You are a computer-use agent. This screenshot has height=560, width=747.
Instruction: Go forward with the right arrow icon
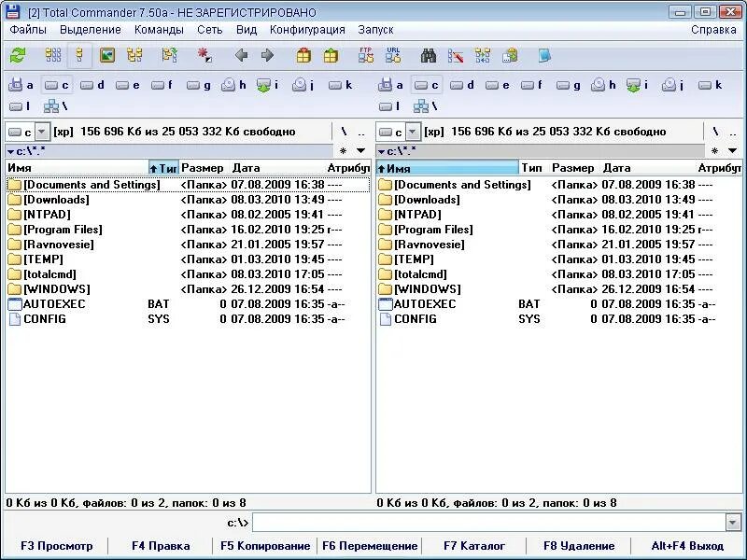tap(267, 56)
